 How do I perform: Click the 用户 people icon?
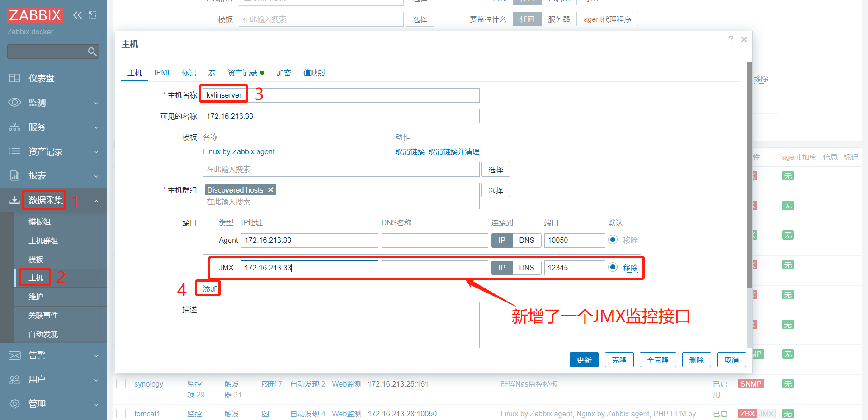(14, 380)
